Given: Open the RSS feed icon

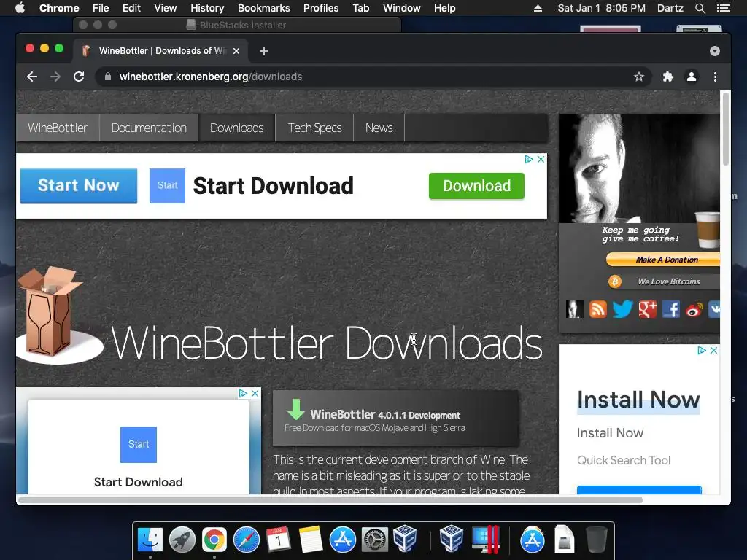Looking at the screenshot, I should pos(598,309).
